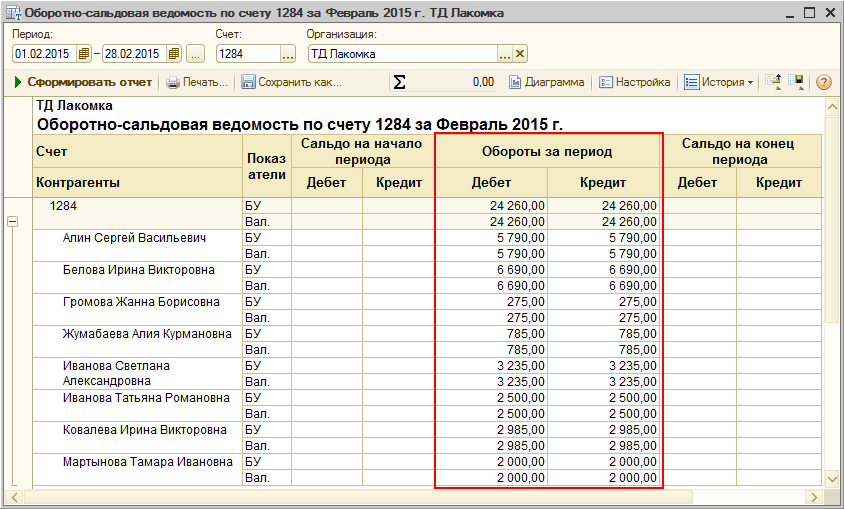Click the Сформировать отчет button
844x509 pixels.
tap(83, 82)
